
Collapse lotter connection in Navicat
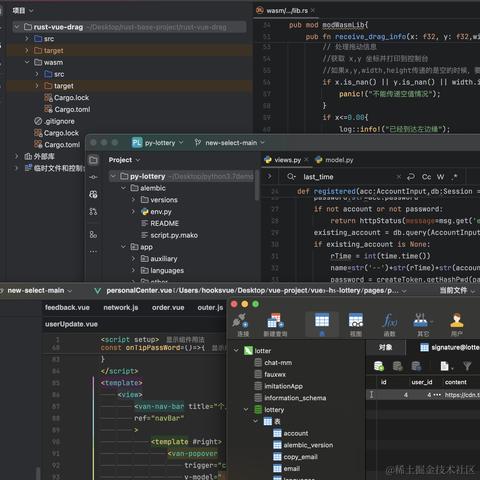[236, 351]
